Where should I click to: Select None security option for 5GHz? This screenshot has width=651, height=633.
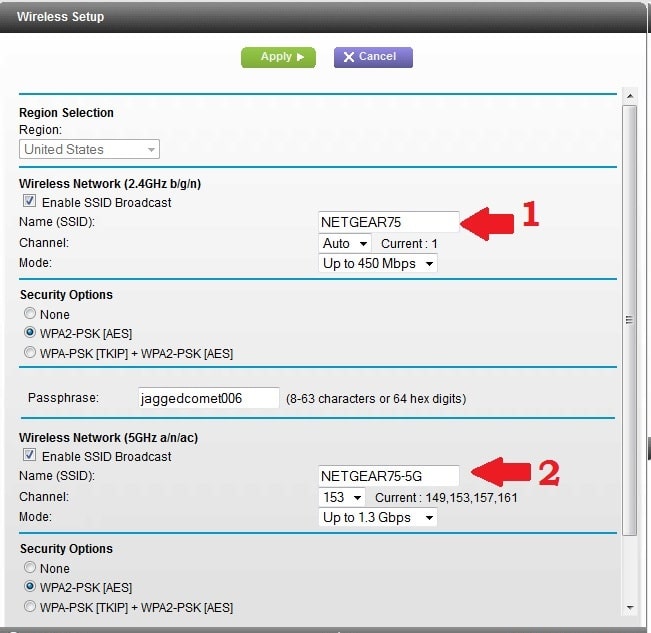(x=30, y=569)
